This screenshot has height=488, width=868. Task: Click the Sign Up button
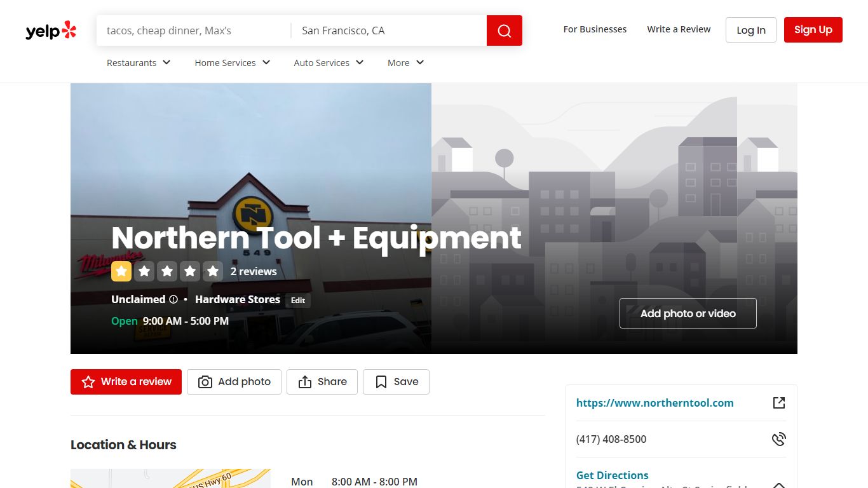[x=813, y=30]
